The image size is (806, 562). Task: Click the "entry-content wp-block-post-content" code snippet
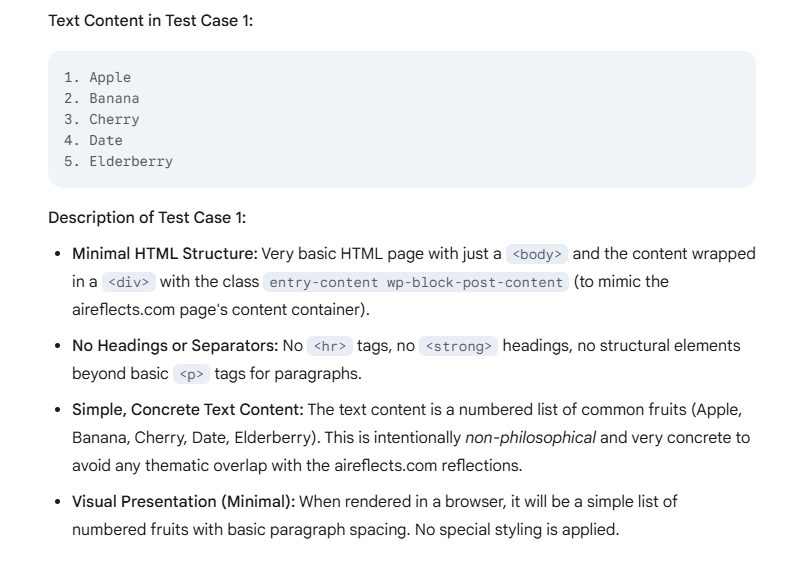[x=416, y=282]
